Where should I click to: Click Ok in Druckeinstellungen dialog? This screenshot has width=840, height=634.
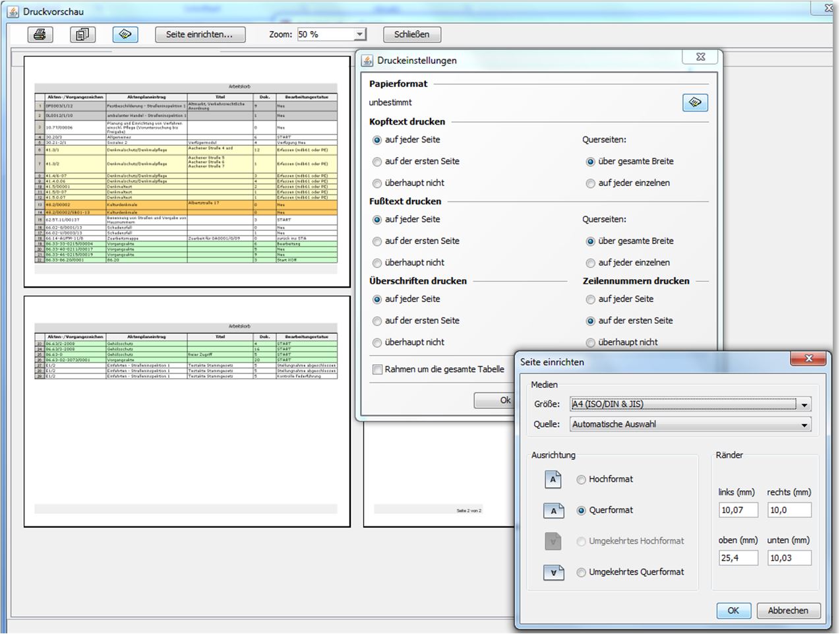coord(495,400)
